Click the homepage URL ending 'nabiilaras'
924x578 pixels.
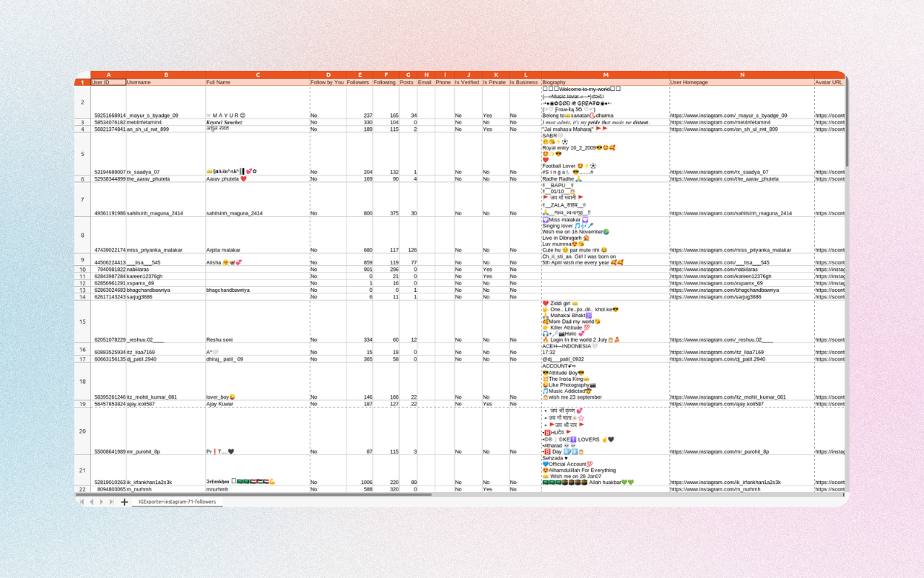(742, 269)
